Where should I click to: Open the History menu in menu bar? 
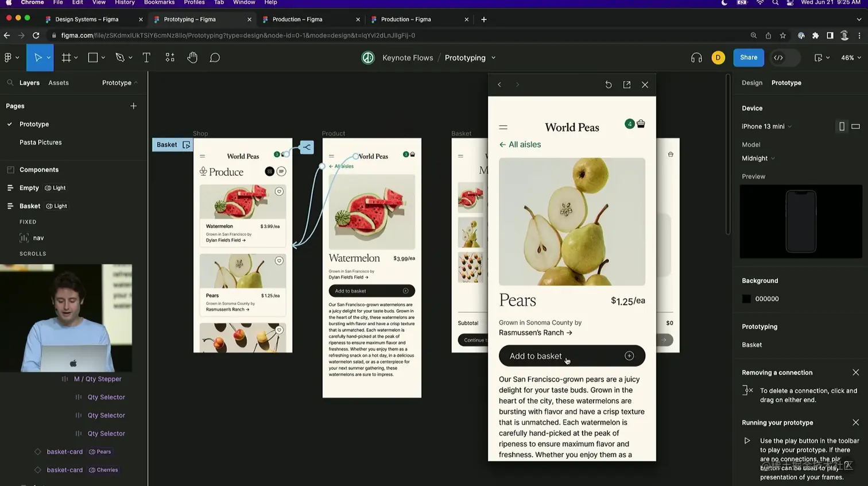125,3
